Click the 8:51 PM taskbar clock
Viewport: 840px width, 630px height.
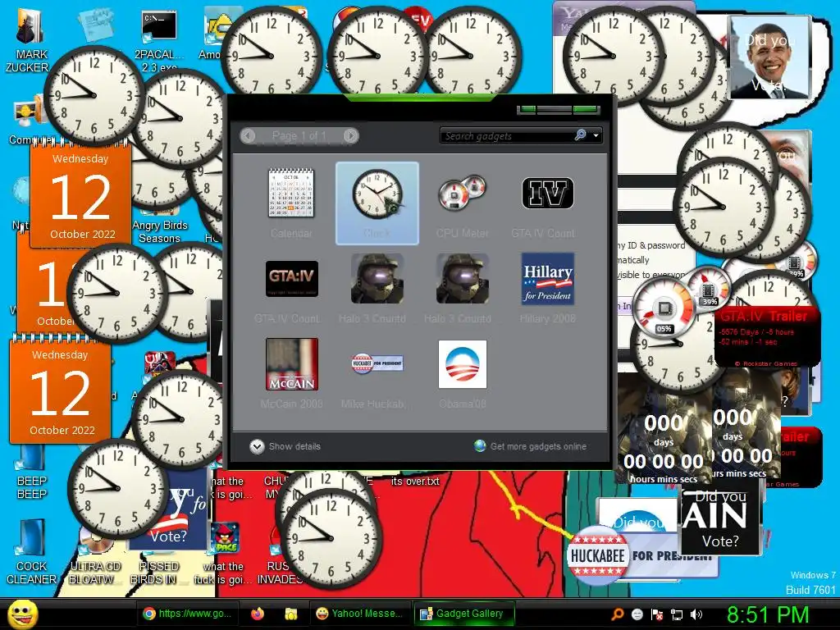(x=768, y=614)
